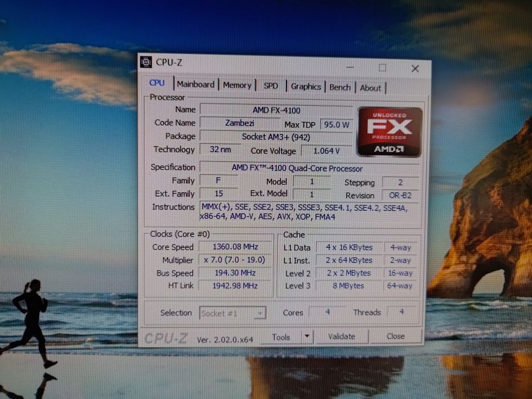Viewport: 532px width, 399px height.
Task: Click the Level 3 associativity 64-way
Action: pyautogui.click(x=400, y=286)
